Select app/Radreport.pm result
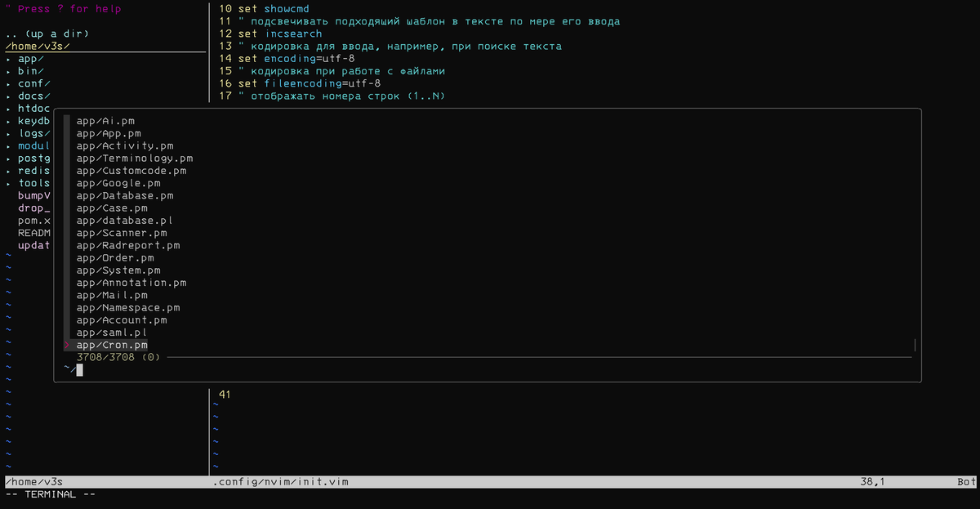The image size is (980, 509). (x=128, y=245)
